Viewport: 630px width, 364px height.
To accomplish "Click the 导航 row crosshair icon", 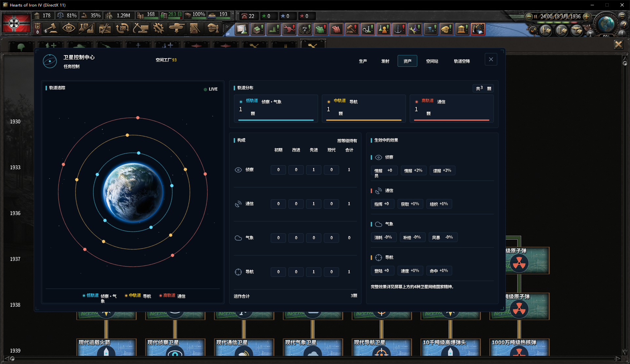I will point(238,272).
